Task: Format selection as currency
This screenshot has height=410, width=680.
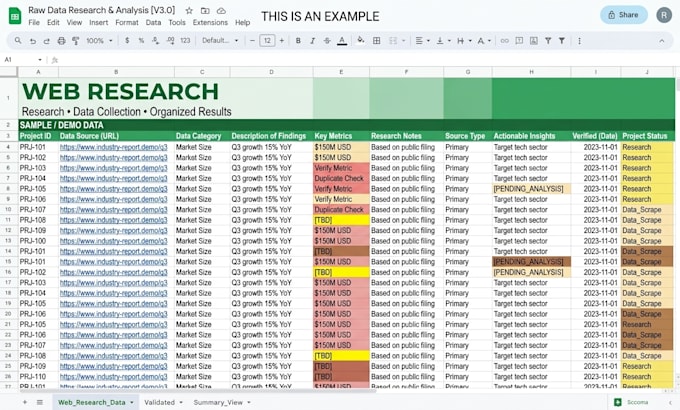Action: click(127, 40)
